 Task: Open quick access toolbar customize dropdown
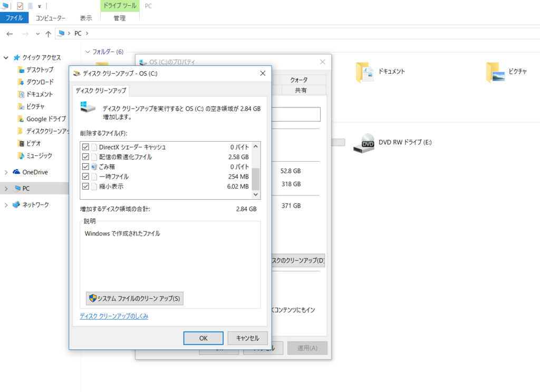tap(39, 6)
